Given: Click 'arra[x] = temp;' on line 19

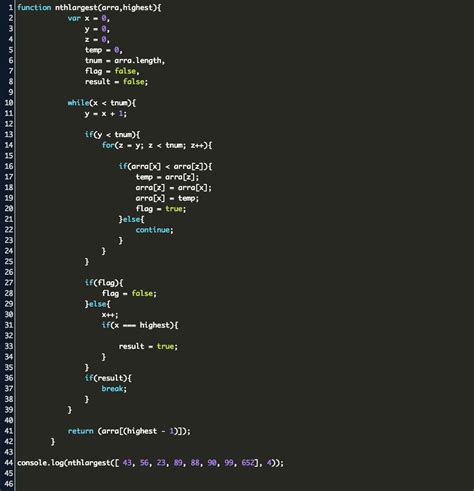Looking at the screenshot, I should coord(167,198).
